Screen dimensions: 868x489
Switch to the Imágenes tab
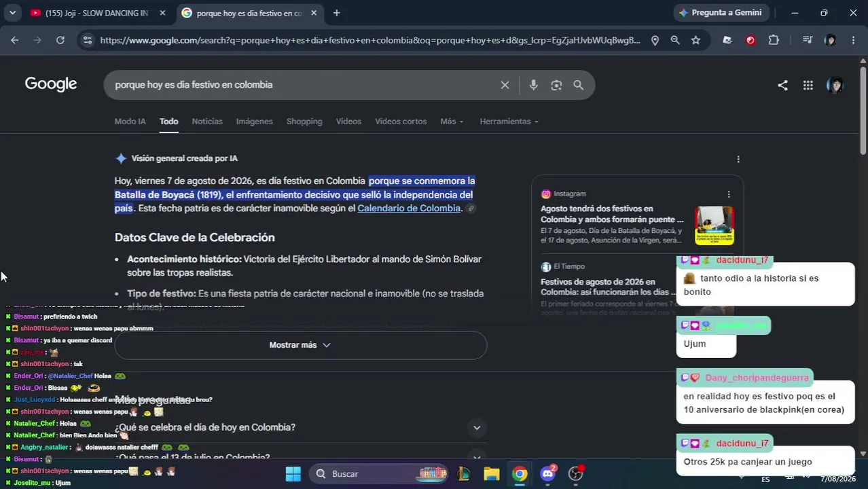point(254,121)
